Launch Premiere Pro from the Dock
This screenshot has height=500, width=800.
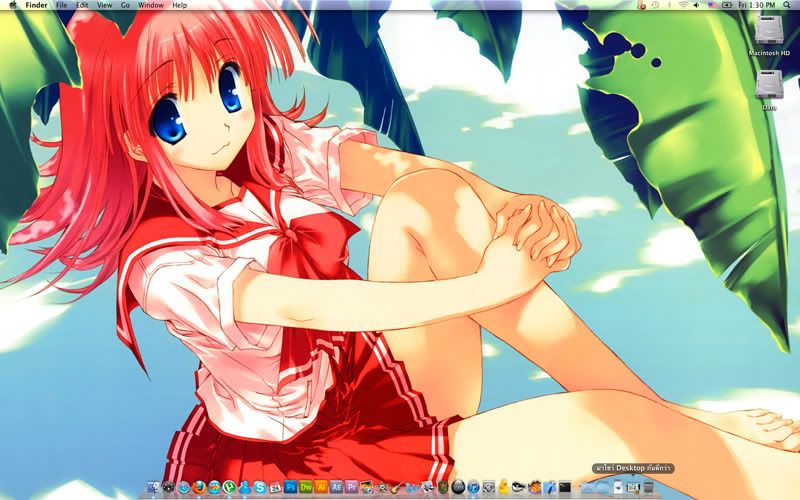pos(352,488)
